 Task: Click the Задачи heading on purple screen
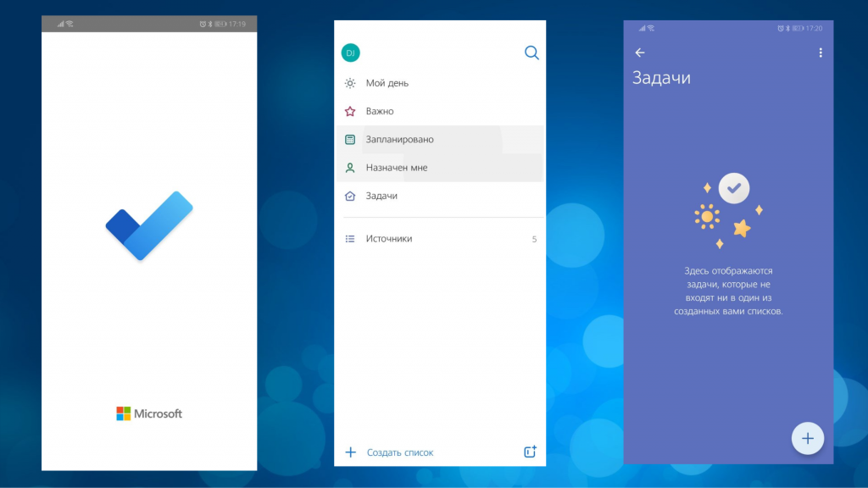pyautogui.click(x=661, y=78)
